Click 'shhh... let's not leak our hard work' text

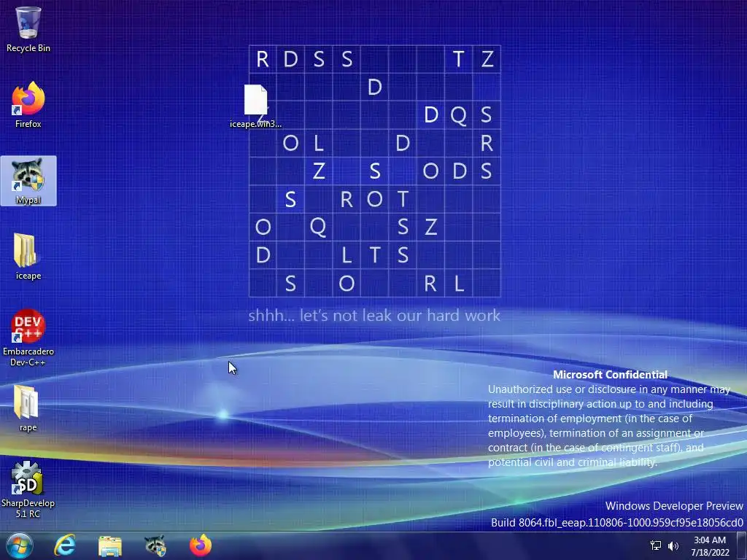point(374,315)
